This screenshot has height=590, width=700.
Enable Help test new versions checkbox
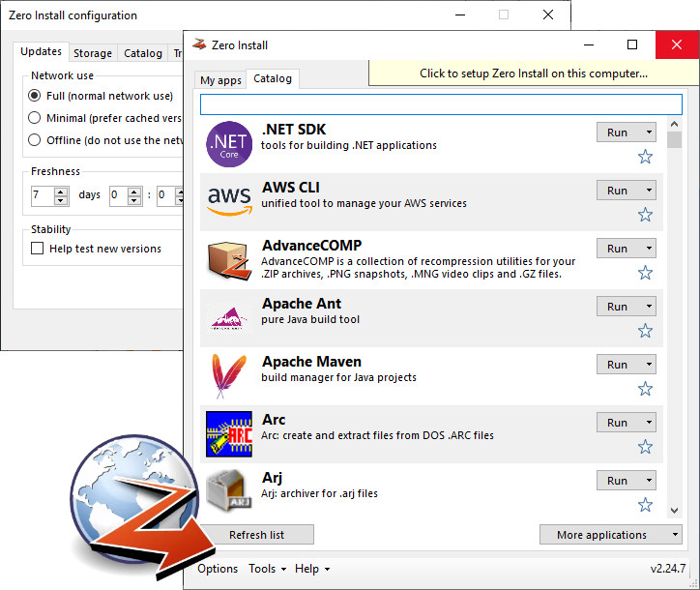coord(38,249)
